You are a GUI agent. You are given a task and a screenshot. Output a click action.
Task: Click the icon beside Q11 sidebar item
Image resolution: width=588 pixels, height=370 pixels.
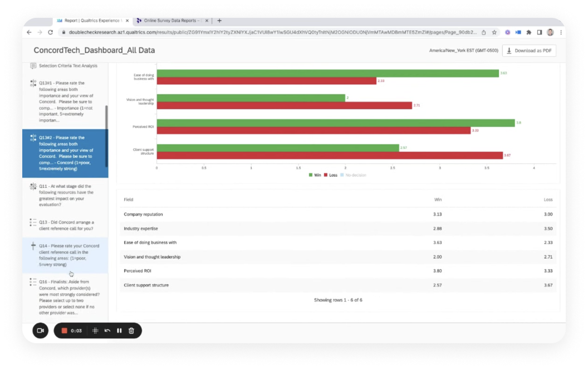[x=33, y=187]
